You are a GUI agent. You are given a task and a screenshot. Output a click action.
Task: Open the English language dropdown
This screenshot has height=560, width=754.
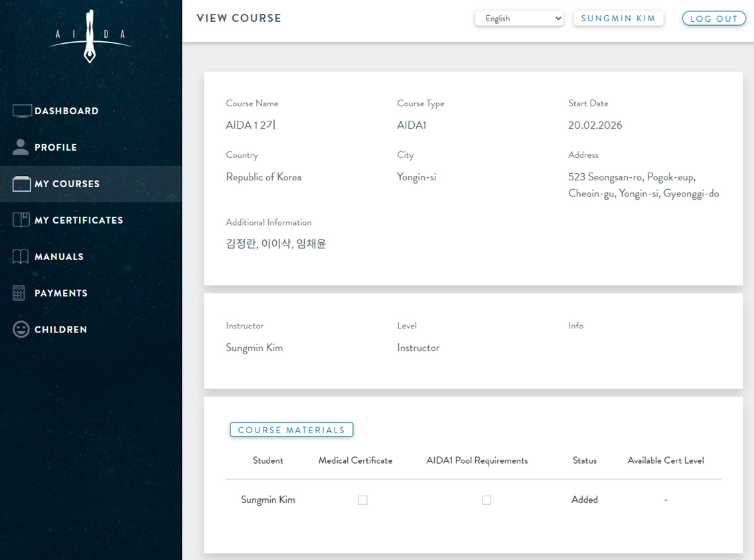519,19
